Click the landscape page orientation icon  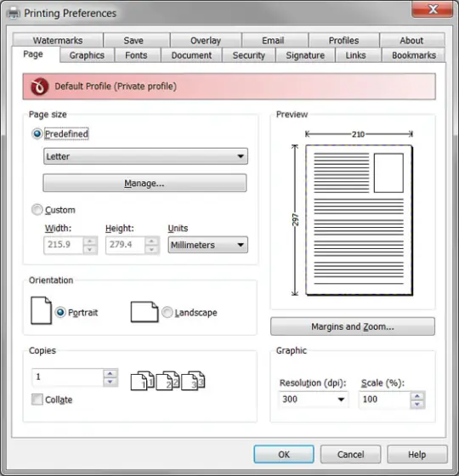point(144,312)
